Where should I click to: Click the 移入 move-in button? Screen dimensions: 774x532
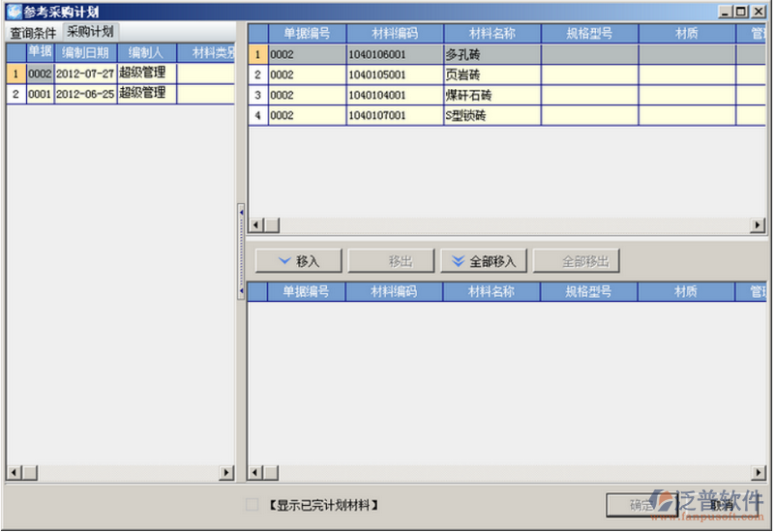[x=299, y=261]
